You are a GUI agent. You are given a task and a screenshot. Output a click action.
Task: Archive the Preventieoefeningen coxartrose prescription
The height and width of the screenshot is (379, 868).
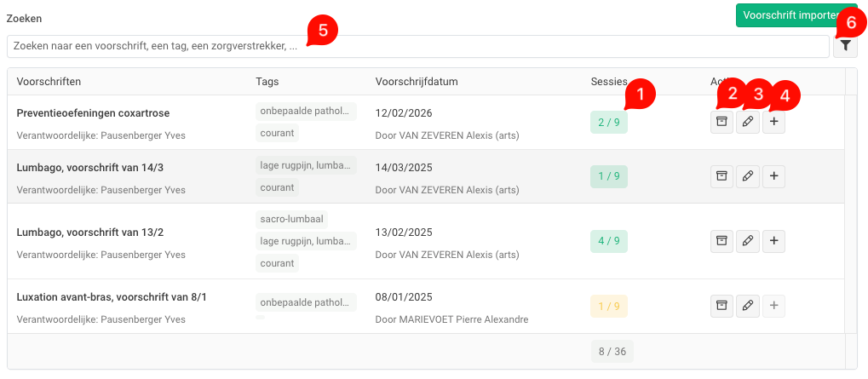pos(721,123)
